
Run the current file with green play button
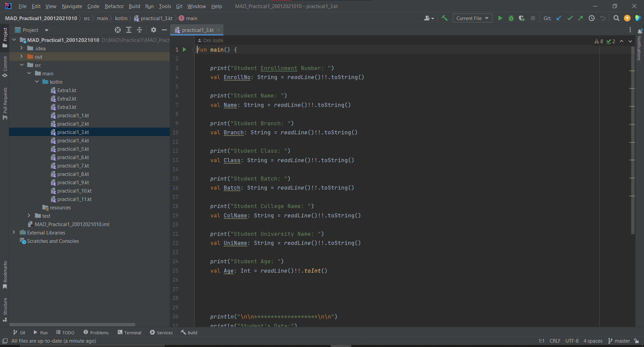[500, 18]
